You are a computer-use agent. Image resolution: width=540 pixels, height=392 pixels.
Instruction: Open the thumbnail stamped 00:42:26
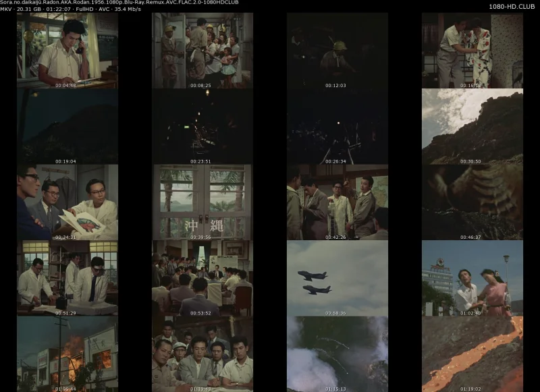click(337, 202)
